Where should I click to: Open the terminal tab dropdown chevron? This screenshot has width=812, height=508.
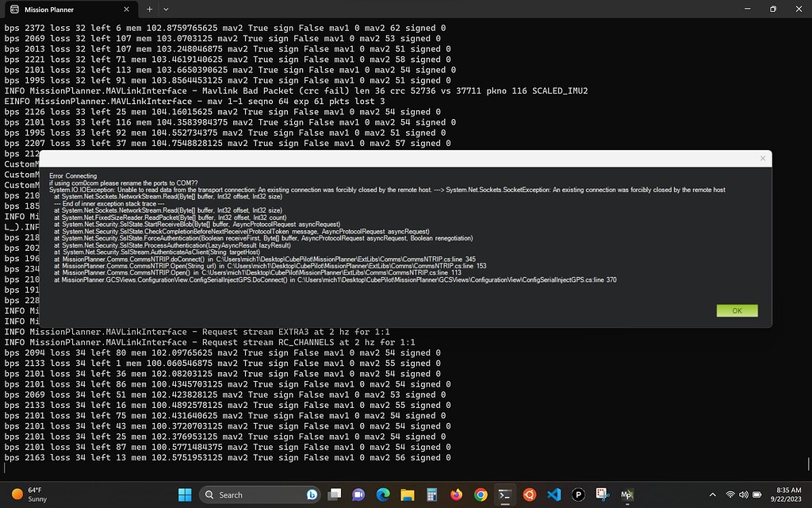[x=164, y=9]
